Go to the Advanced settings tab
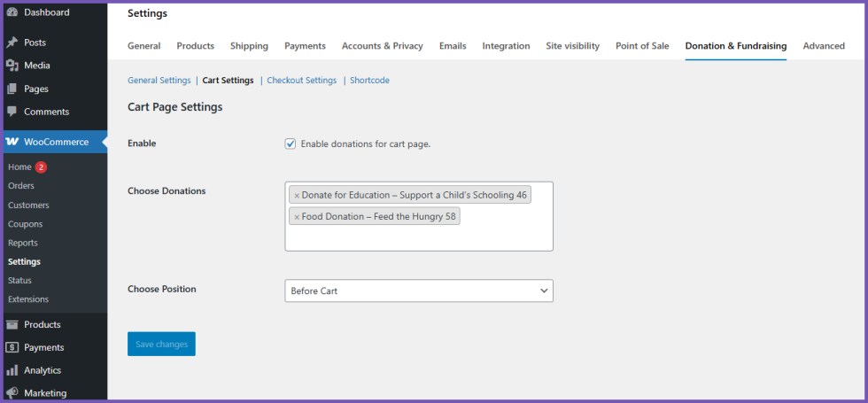The image size is (868, 403). pyautogui.click(x=824, y=46)
